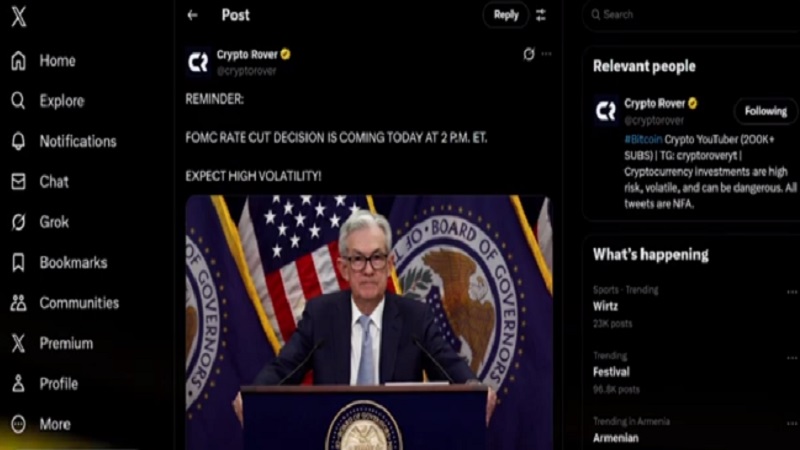Open the Notifications bell
The height and width of the screenshot is (450, 800).
tap(18, 141)
